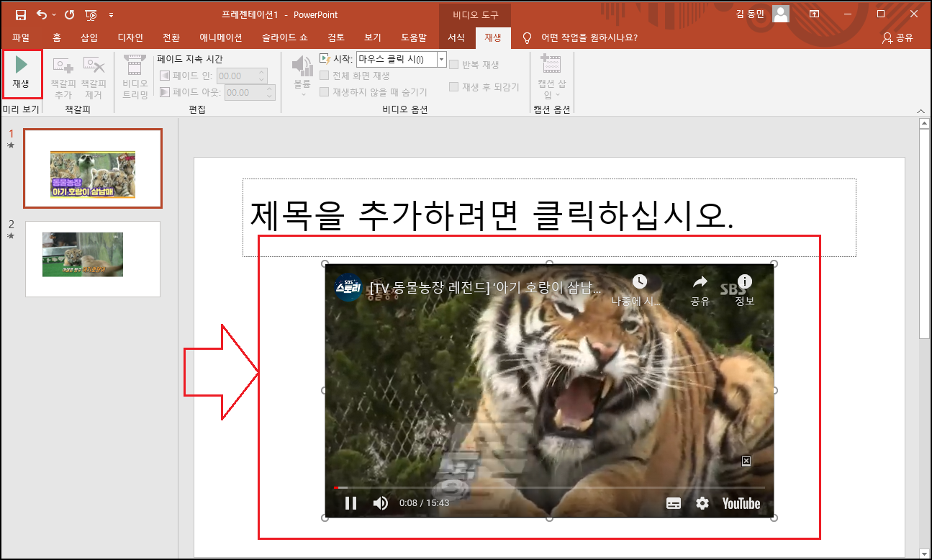The height and width of the screenshot is (560, 932).
Task: Click the Watch Later clock icon
Action: 639,281
